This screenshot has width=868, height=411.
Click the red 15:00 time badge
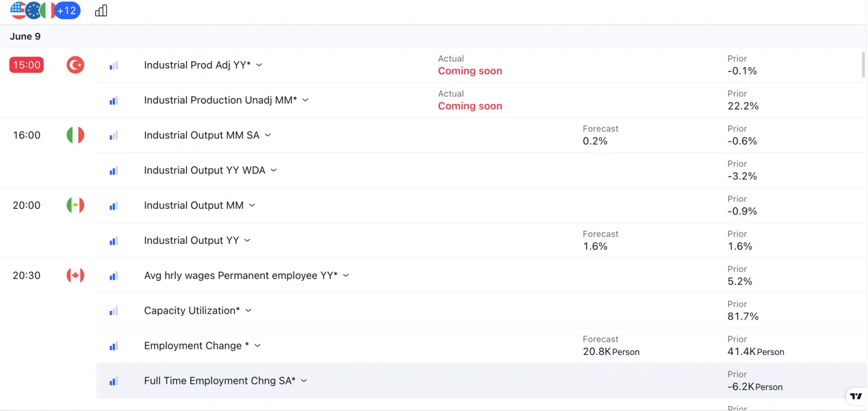coord(27,65)
